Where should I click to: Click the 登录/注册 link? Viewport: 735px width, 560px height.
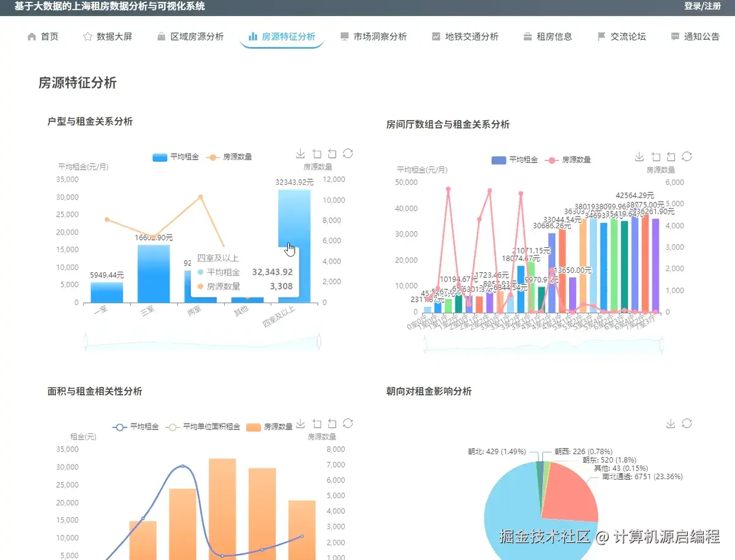point(703,7)
